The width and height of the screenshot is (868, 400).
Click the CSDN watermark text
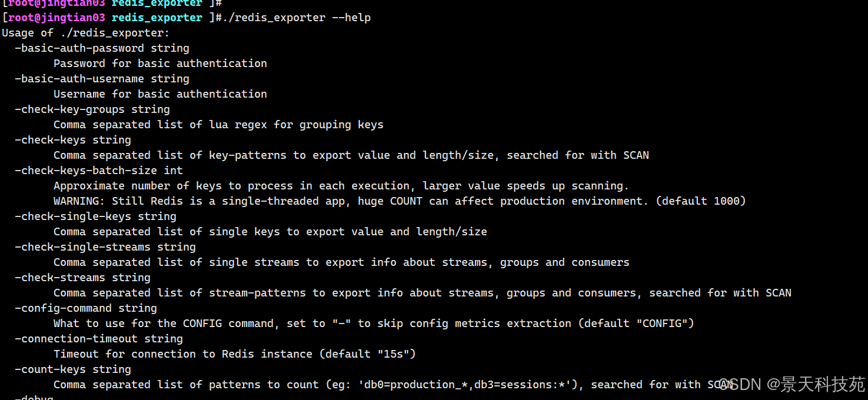pos(791,385)
